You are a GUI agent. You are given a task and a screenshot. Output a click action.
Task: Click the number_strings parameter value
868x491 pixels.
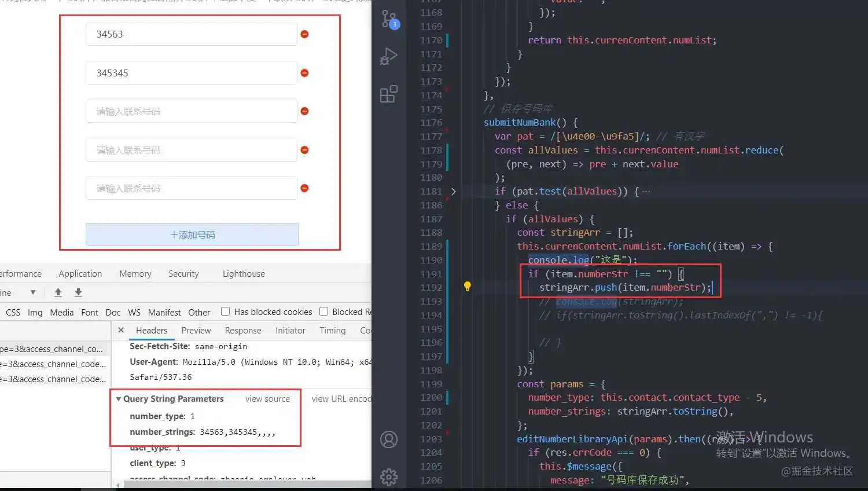coord(237,432)
